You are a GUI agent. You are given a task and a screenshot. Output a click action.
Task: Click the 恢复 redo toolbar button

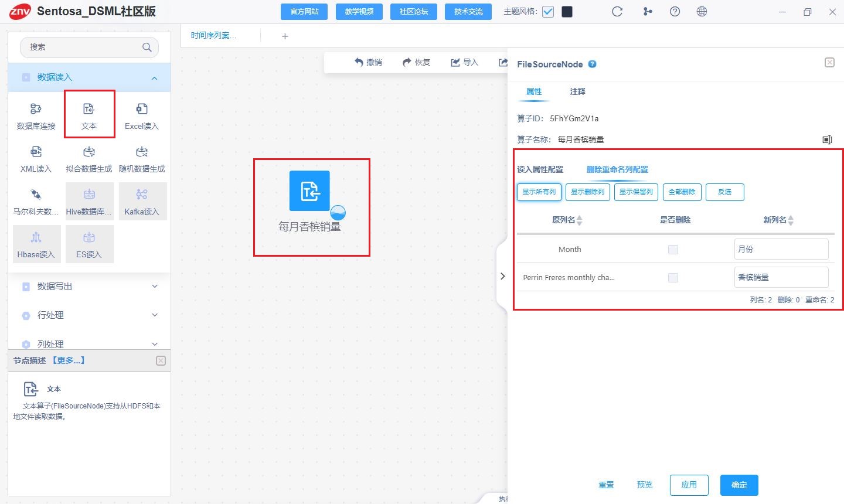coord(416,62)
